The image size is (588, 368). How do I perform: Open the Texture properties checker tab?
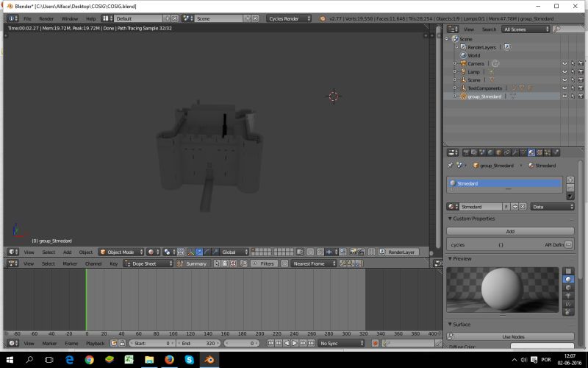pos(539,152)
